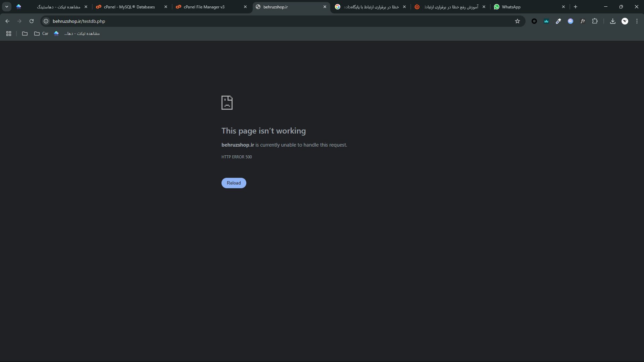Click the Reload button on error page

(234, 183)
